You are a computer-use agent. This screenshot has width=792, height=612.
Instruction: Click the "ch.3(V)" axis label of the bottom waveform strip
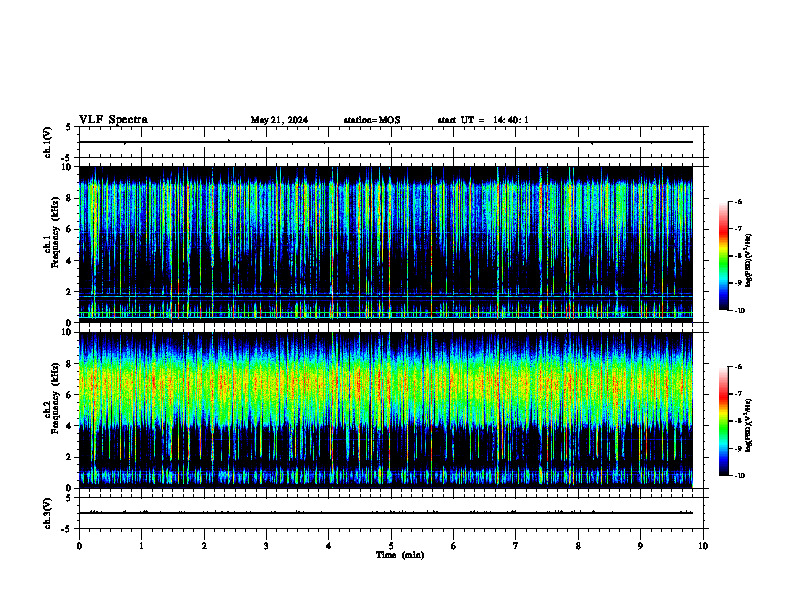tap(47, 513)
